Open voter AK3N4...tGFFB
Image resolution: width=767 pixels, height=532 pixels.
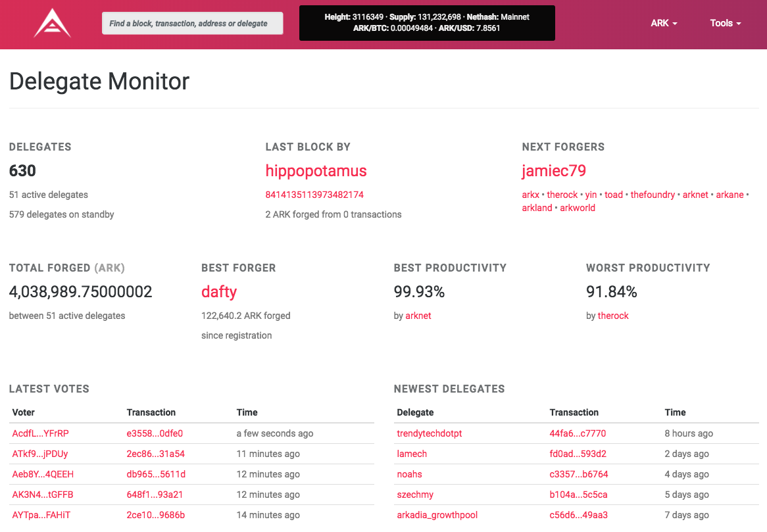click(43, 495)
